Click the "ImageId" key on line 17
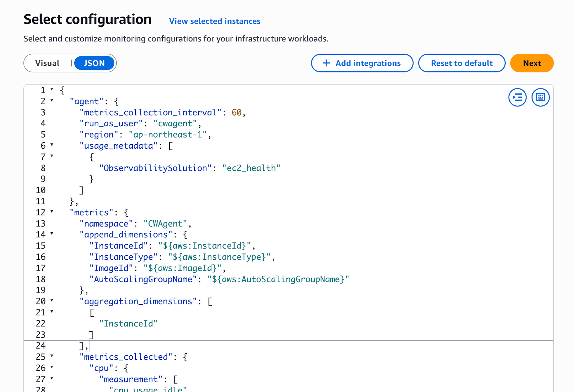The width and height of the screenshot is (573, 392). pyautogui.click(x=111, y=268)
